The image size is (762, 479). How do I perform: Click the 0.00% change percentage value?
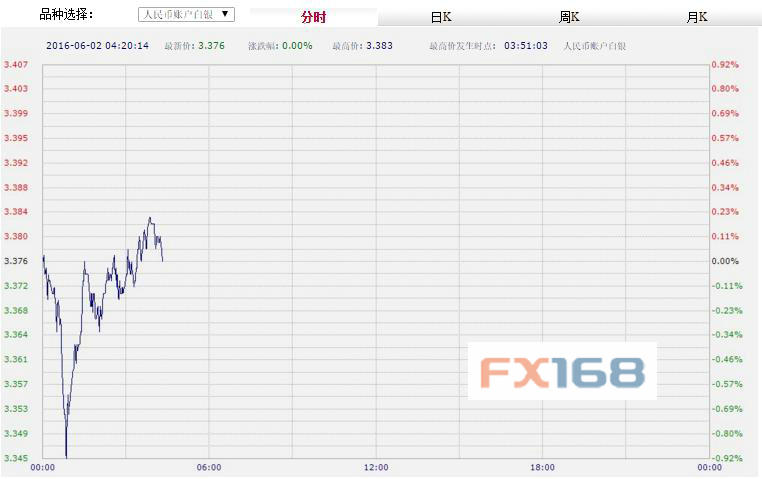[x=295, y=46]
